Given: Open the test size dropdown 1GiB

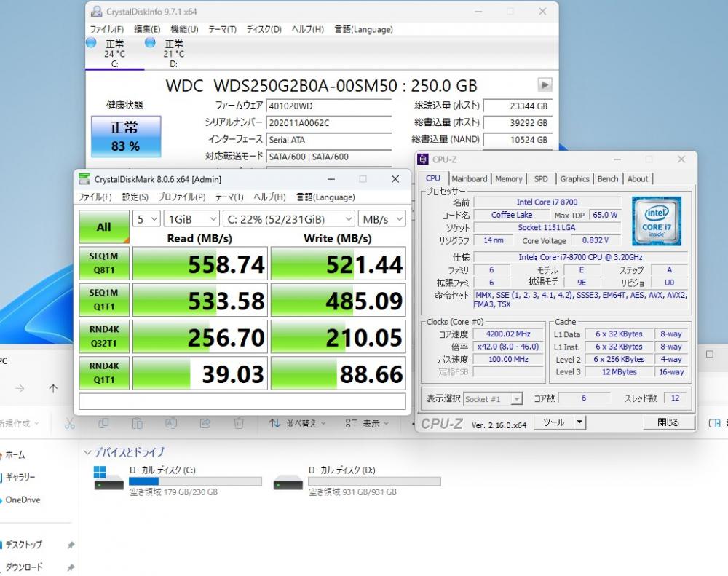Looking at the screenshot, I should click(191, 218).
